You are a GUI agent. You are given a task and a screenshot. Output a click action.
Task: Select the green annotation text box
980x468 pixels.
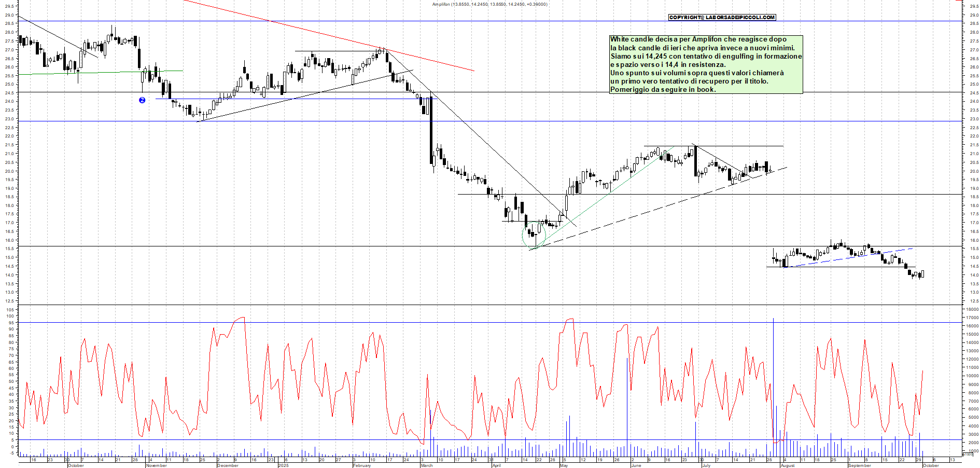tap(706, 64)
